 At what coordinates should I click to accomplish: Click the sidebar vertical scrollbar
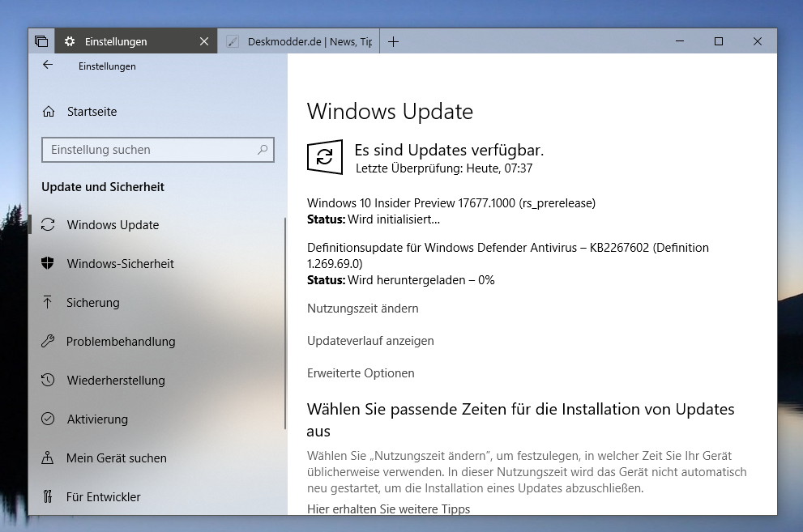pos(284,324)
